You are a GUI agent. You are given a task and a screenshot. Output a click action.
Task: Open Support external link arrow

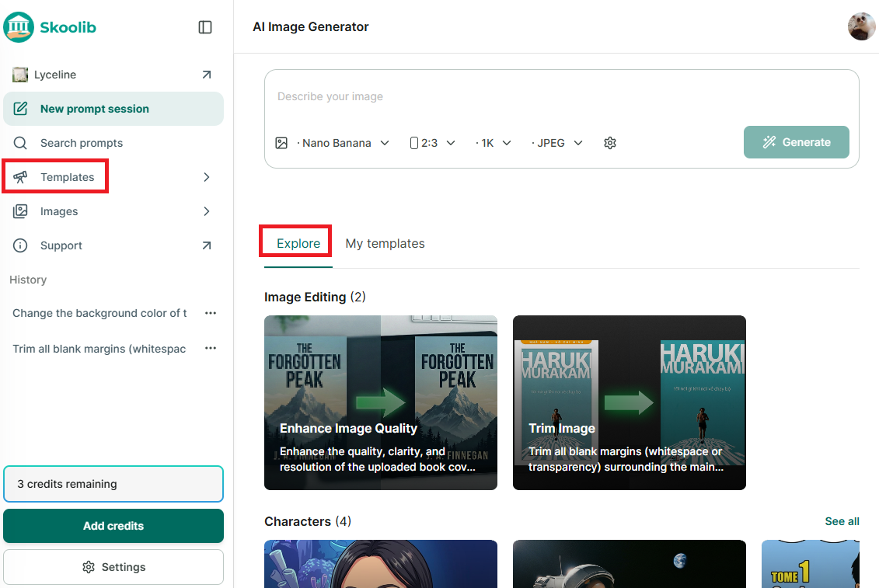click(207, 245)
